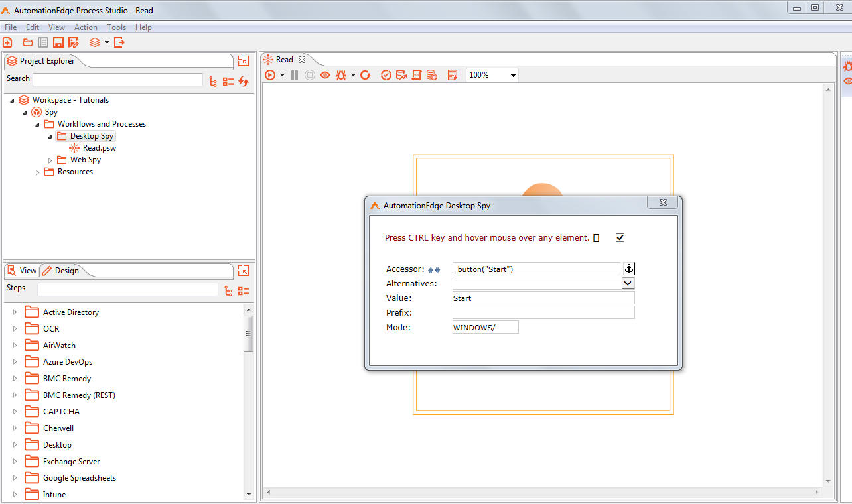Open the Tools menu
This screenshot has width=852, height=504.
(x=116, y=27)
